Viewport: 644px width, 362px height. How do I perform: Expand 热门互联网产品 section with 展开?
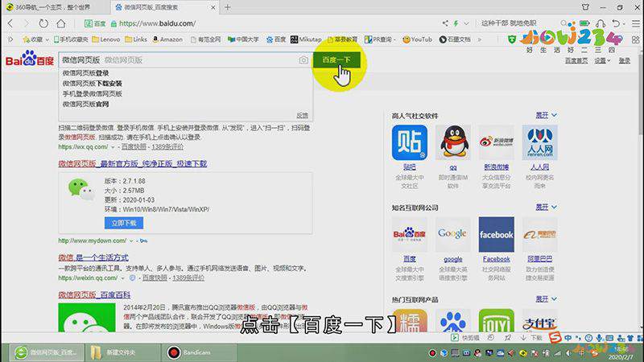coord(546,299)
